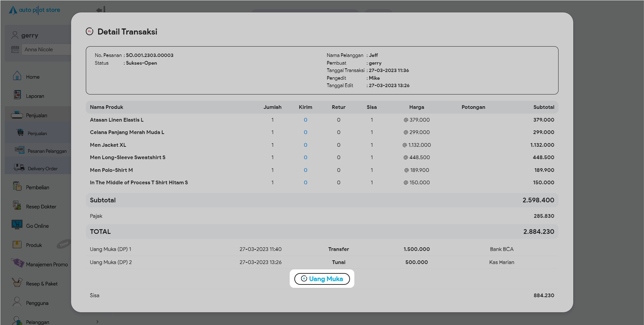Collapse the sidebar with the top arrow icon

(x=101, y=10)
